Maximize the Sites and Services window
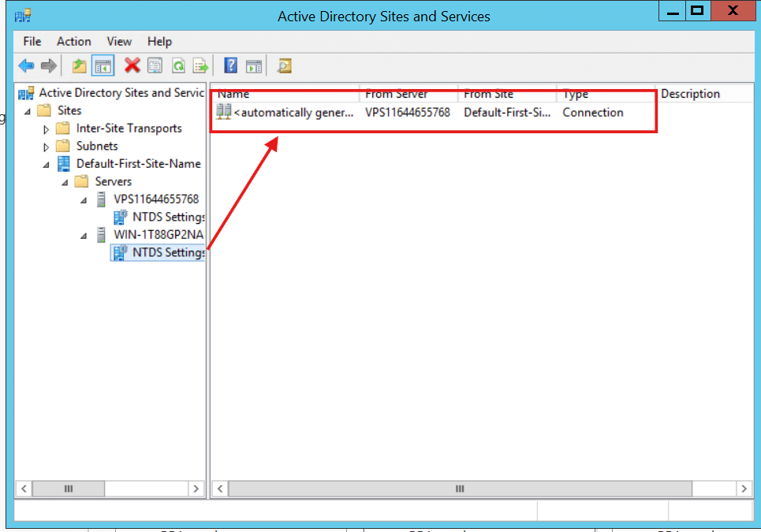The height and width of the screenshot is (532, 761). [x=698, y=11]
